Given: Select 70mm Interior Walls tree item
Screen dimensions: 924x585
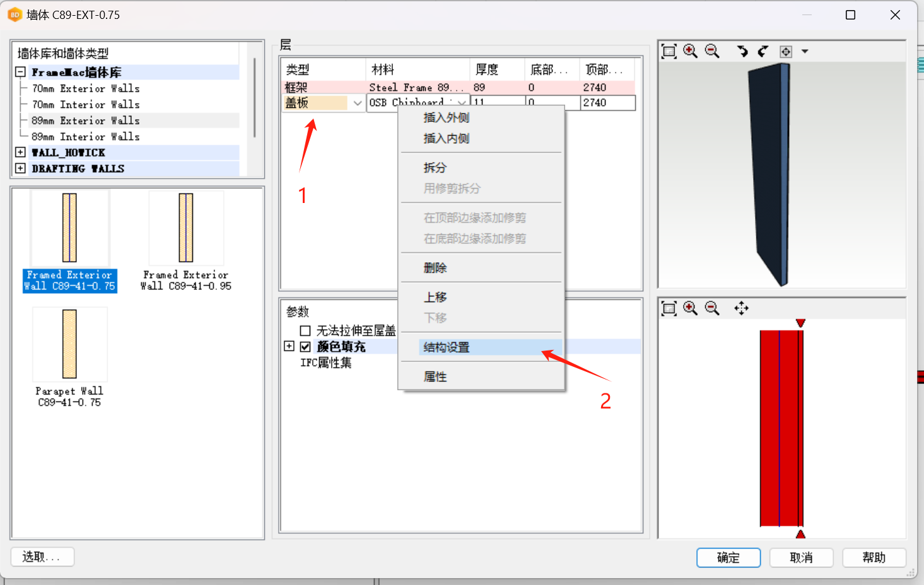Looking at the screenshot, I should [86, 104].
